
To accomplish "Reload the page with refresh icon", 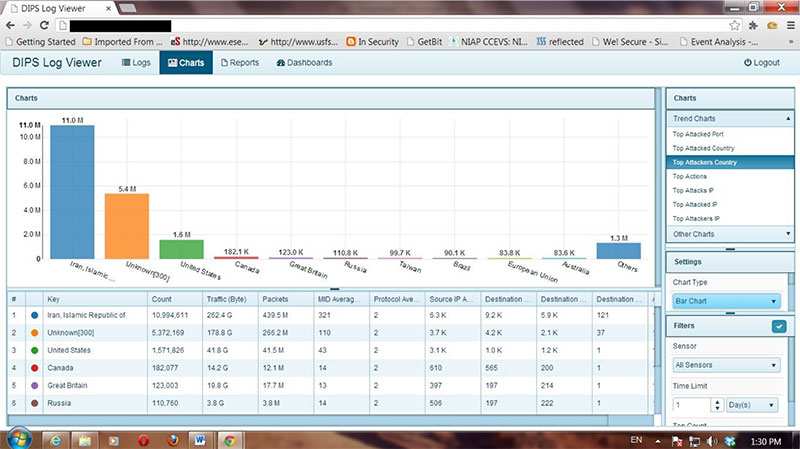I will coord(44,26).
